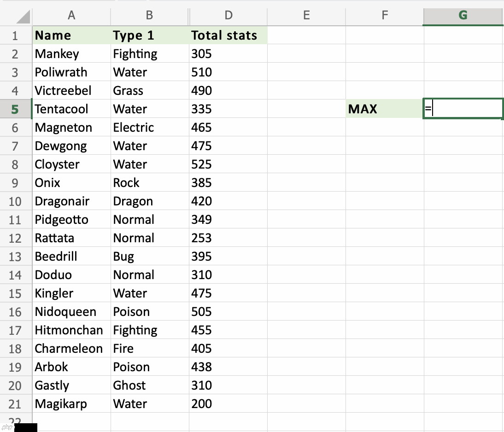Select row header 10
Screen dimensions: 504x432
[x=15, y=201]
